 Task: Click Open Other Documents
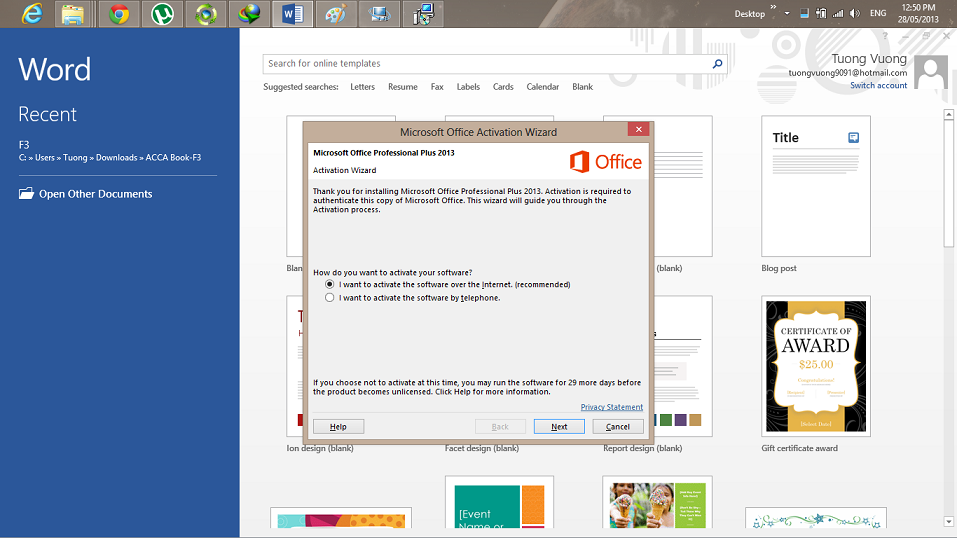tap(96, 194)
